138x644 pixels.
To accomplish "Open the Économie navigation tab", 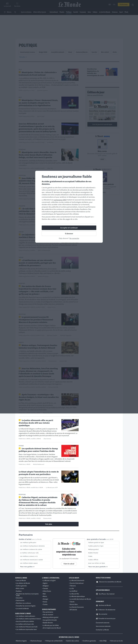I will tap(83, 12).
